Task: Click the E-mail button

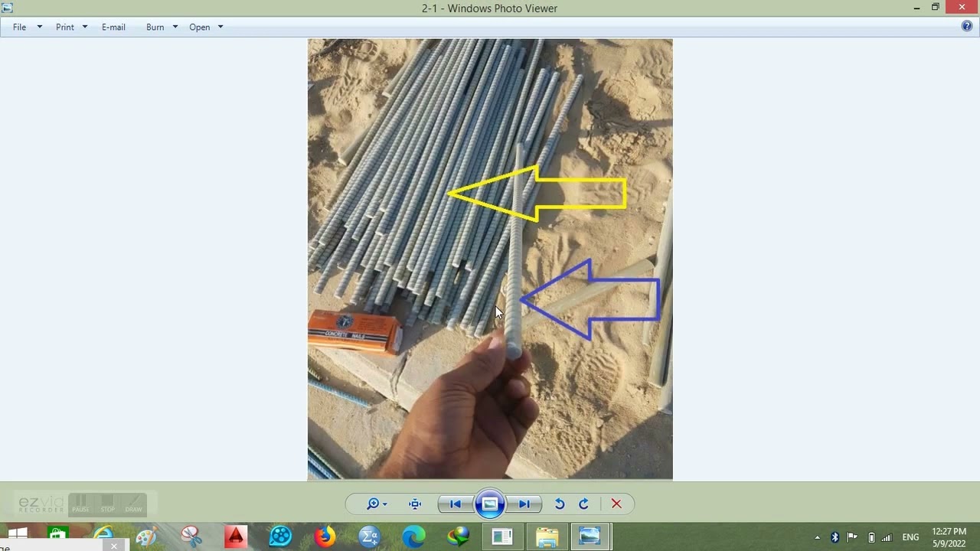Action: [x=113, y=27]
